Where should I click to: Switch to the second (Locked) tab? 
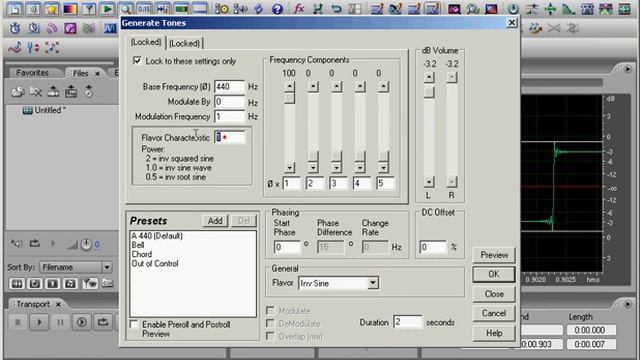click(184, 43)
